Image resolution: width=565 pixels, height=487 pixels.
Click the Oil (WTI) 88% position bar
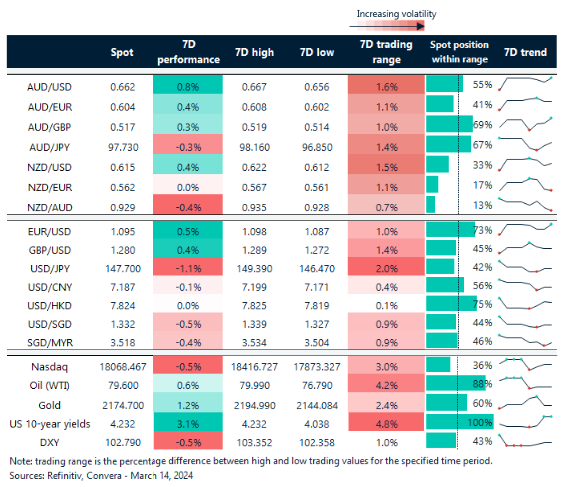(x=455, y=384)
